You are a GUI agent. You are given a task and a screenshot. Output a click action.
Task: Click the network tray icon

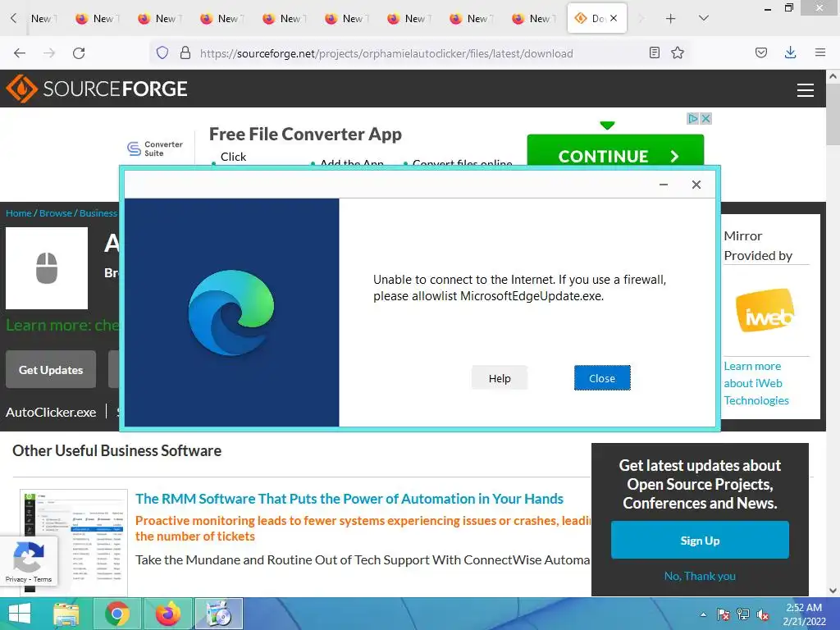[743, 614]
